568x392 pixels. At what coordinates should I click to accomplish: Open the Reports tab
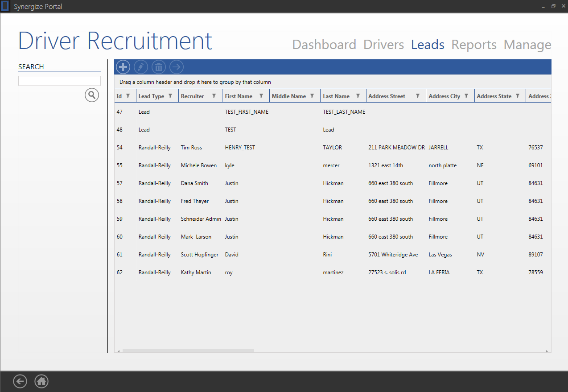click(x=474, y=45)
